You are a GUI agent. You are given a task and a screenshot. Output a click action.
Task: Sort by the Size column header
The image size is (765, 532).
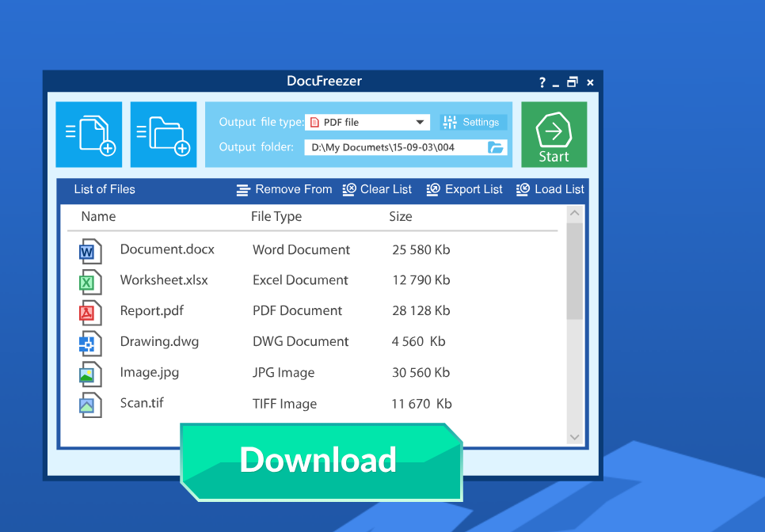point(401,216)
